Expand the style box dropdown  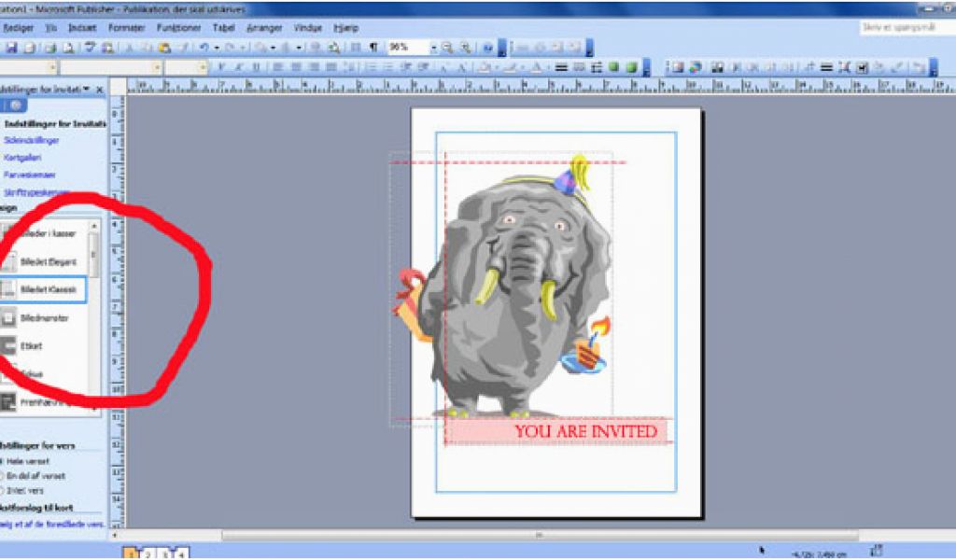53,67
